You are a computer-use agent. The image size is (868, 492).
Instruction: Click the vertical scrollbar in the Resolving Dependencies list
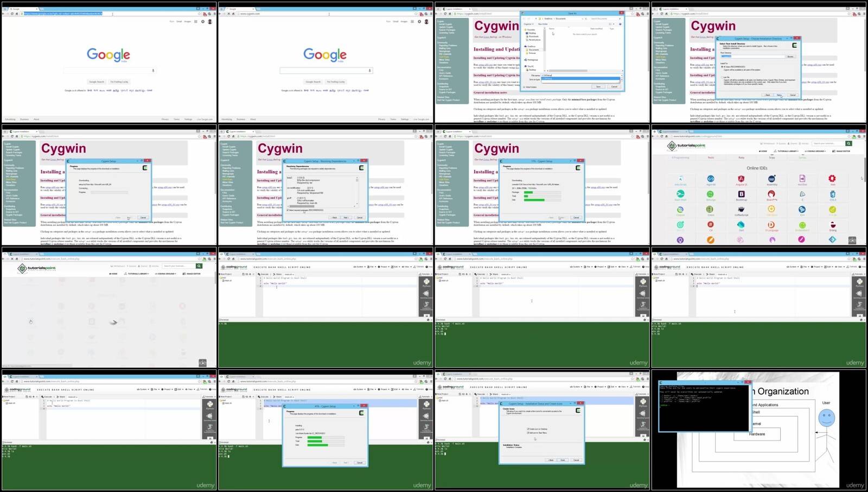click(357, 191)
